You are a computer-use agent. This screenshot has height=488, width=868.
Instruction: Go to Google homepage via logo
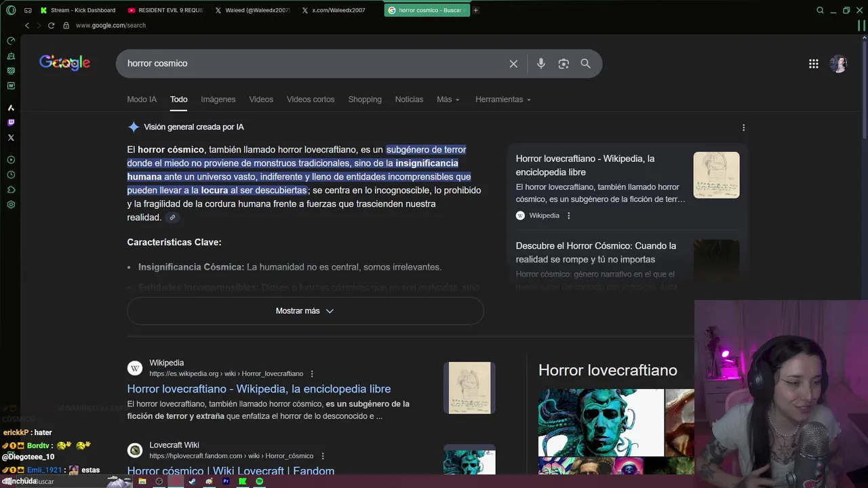tap(64, 63)
